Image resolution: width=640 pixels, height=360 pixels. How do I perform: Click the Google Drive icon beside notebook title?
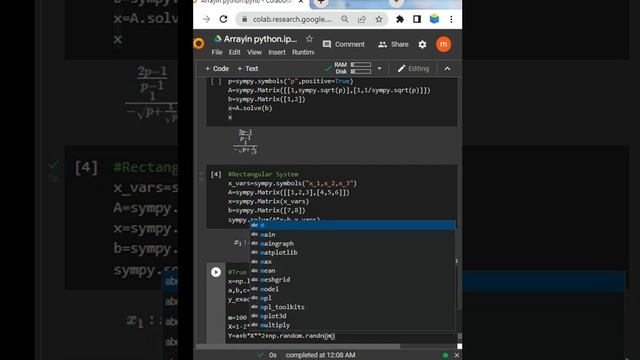point(218,39)
